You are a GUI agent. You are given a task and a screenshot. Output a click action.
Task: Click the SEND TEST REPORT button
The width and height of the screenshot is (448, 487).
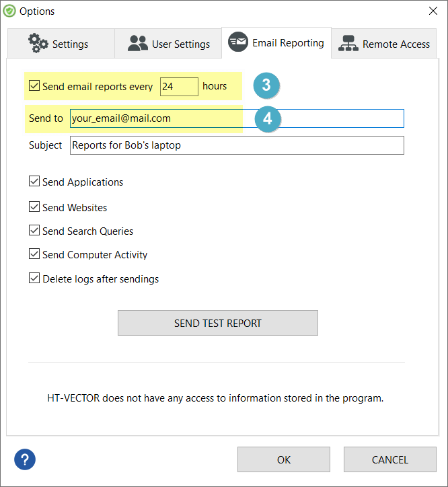pyautogui.click(x=218, y=323)
